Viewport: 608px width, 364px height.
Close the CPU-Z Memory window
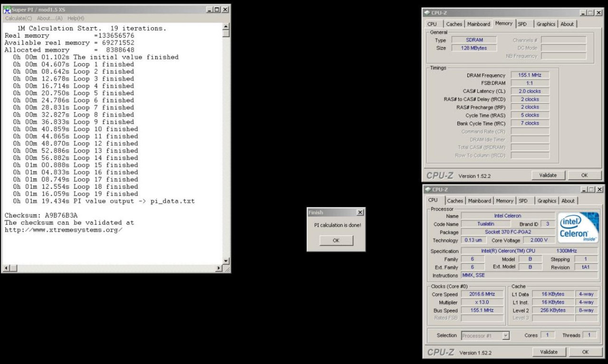(x=598, y=13)
